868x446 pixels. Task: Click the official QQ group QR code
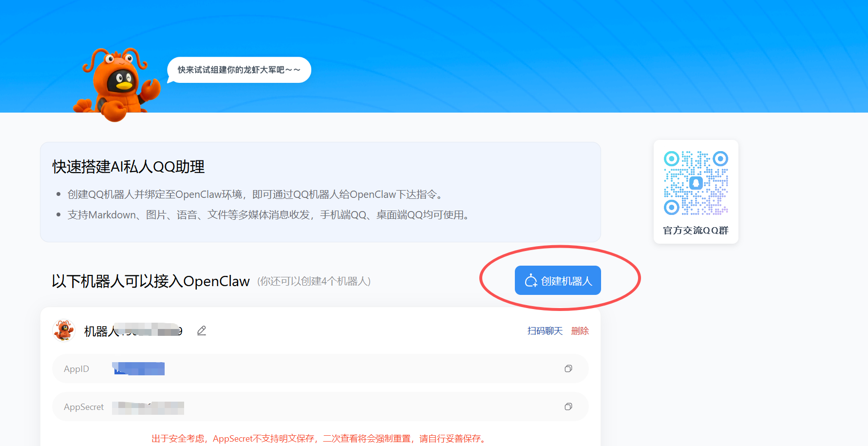pyautogui.click(x=696, y=183)
